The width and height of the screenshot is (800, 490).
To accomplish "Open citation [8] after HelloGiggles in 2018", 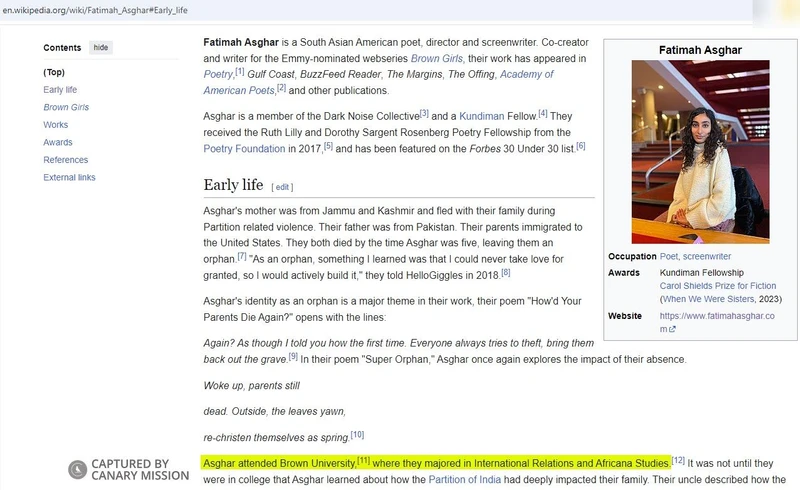I will [x=506, y=273].
